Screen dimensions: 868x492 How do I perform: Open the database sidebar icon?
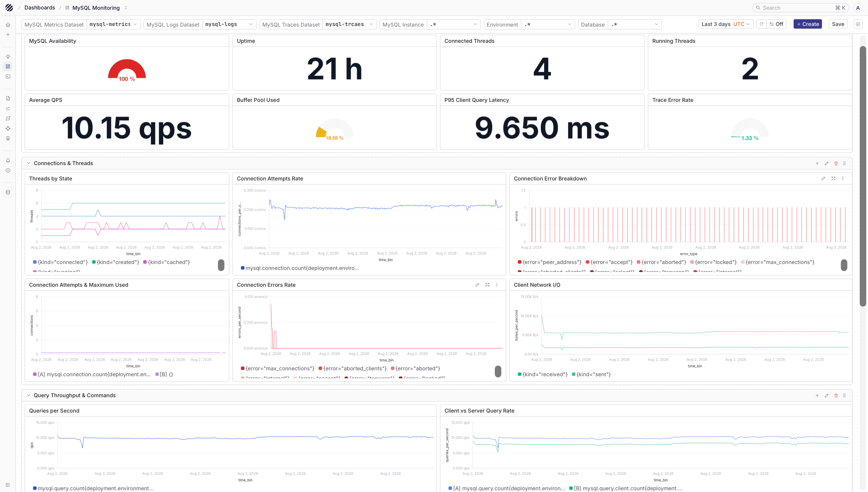pyautogui.click(x=8, y=192)
